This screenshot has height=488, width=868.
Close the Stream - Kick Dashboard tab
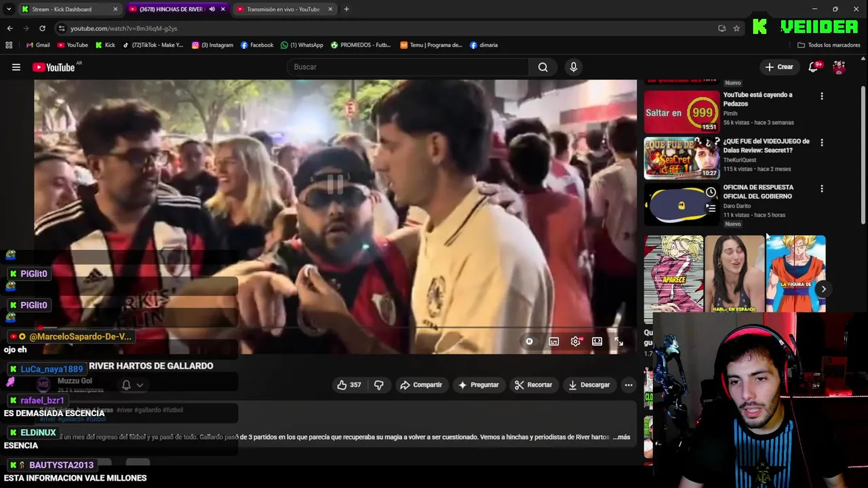pyautogui.click(x=115, y=9)
